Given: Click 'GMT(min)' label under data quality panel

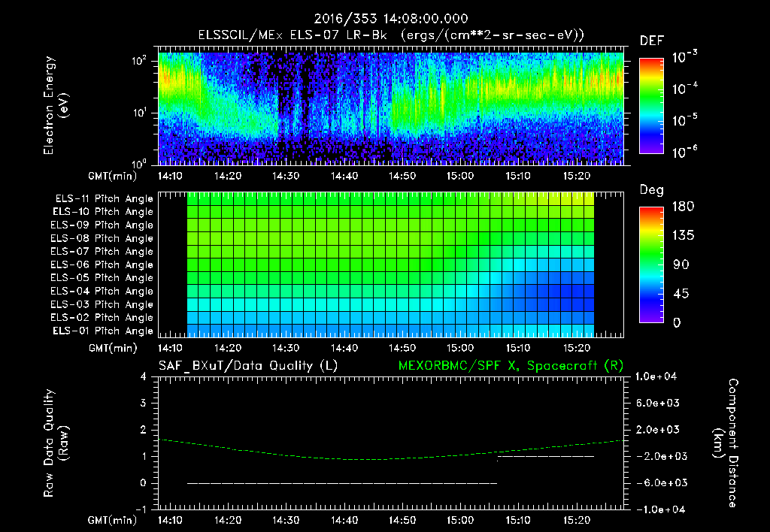Looking at the screenshot, I should (113, 521).
